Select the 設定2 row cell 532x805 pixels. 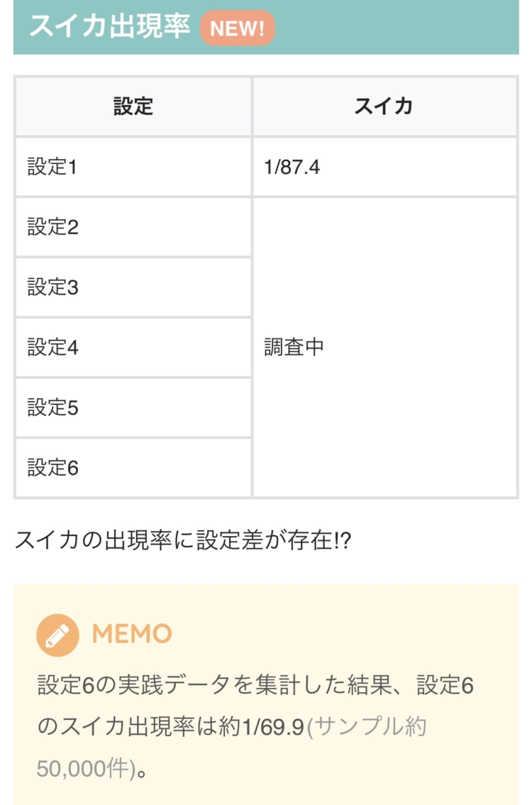coord(133,228)
